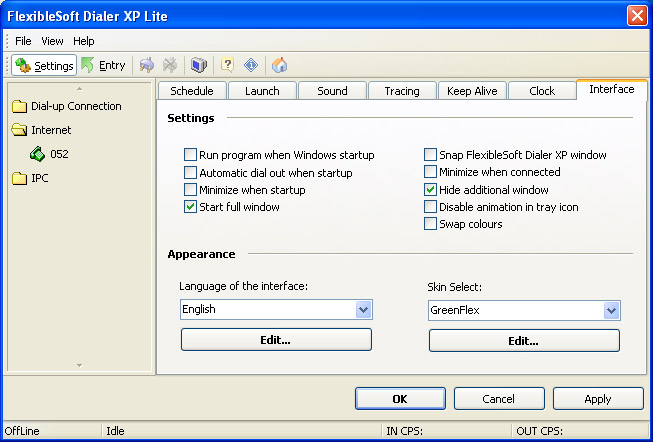This screenshot has height=442, width=653.
Task: Uncheck Hide additional window
Action: [x=430, y=190]
